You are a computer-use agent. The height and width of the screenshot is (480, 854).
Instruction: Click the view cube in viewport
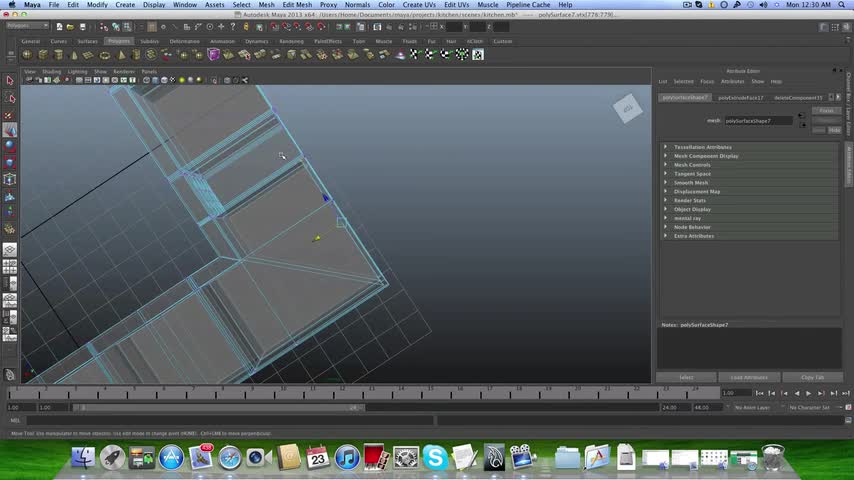click(628, 109)
